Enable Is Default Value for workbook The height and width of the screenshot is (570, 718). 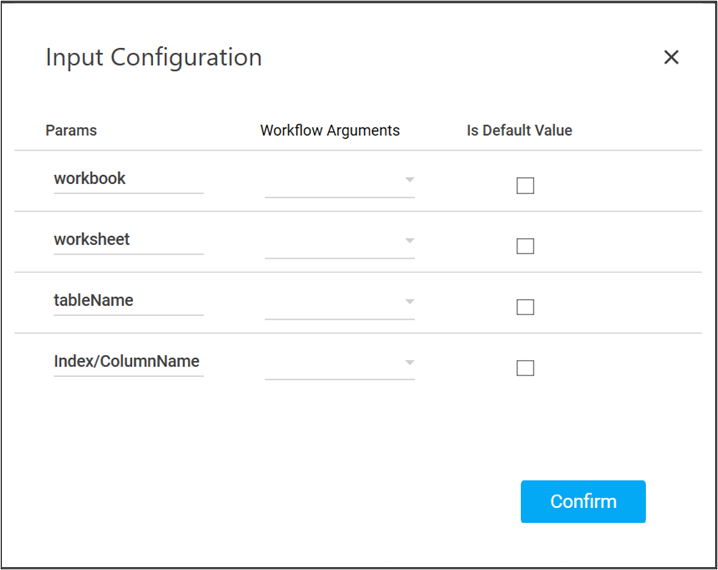525,186
